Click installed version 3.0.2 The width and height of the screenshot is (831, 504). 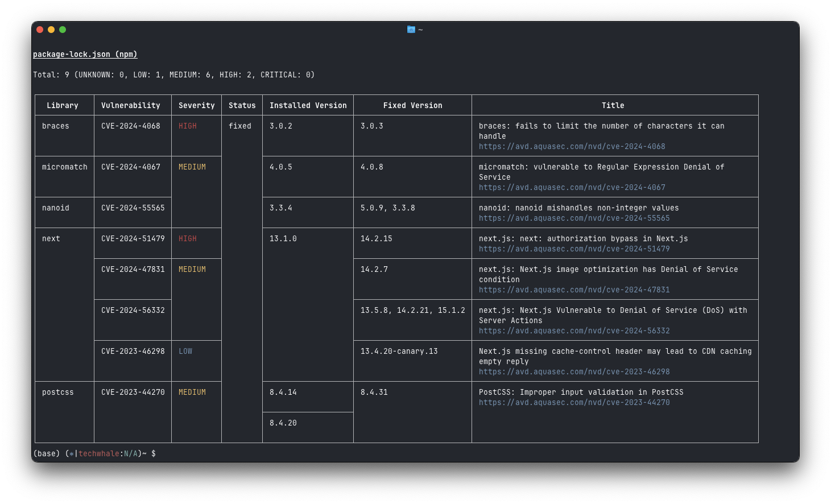pyautogui.click(x=281, y=126)
